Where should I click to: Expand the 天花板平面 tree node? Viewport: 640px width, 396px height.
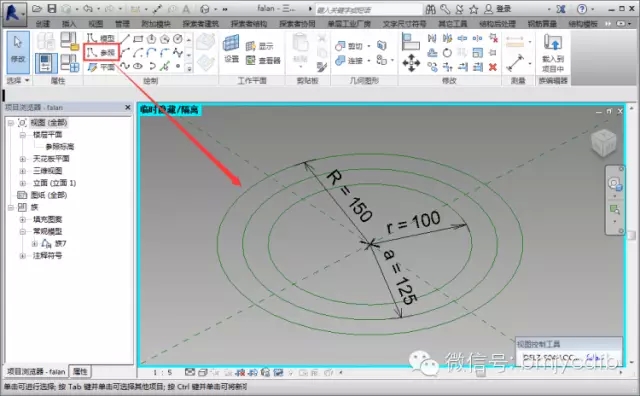[22, 159]
